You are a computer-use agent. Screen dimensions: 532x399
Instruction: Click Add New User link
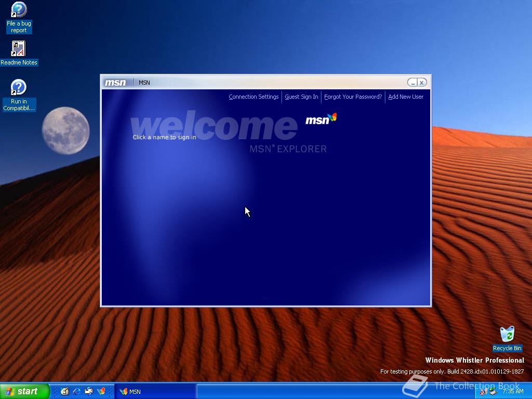(x=406, y=97)
